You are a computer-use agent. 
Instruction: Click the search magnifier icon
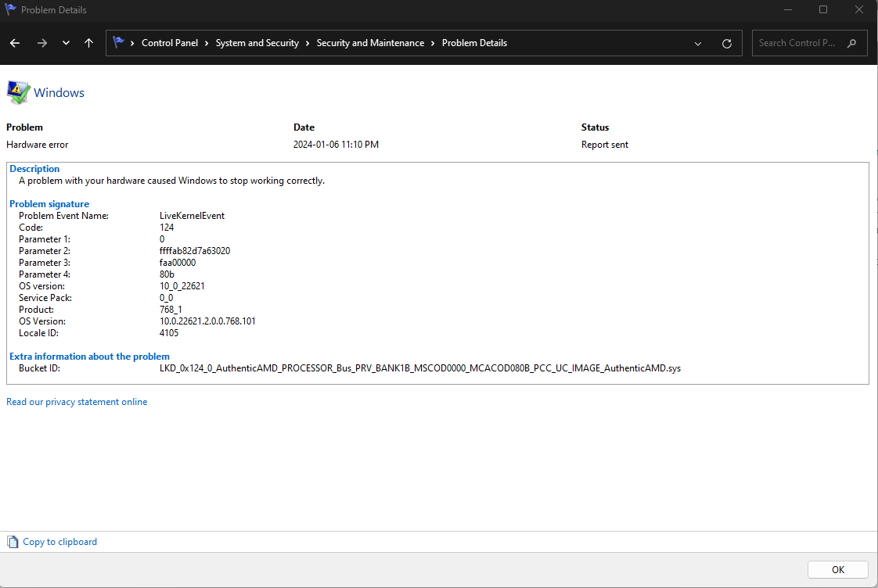tap(851, 43)
